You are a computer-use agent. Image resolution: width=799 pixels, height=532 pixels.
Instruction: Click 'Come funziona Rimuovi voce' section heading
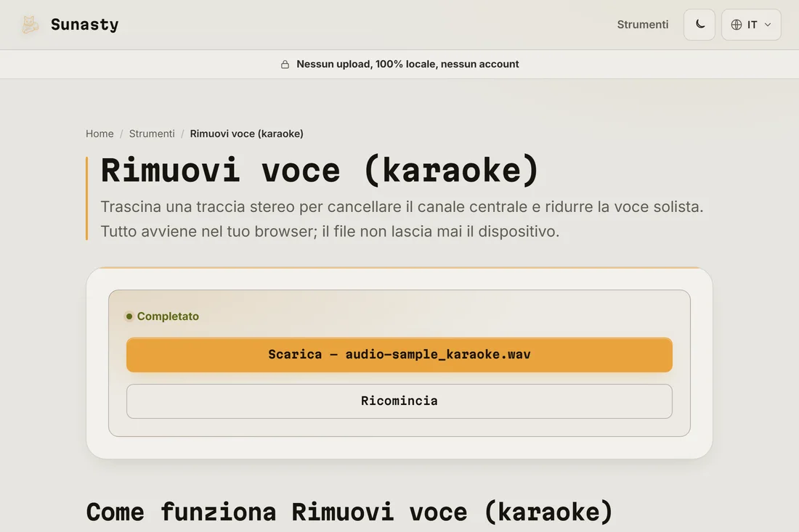pyautogui.click(x=349, y=512)
